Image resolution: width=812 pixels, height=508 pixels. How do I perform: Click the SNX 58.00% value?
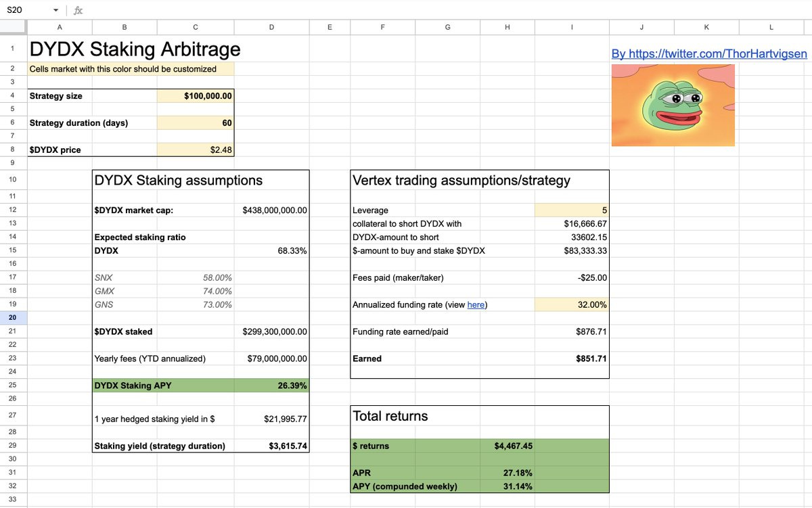[x=217, y=278]
